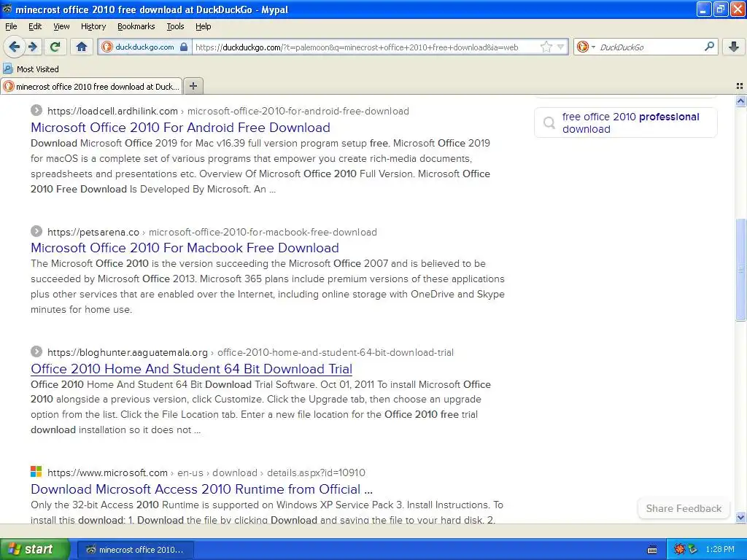Open Microsoft Office 2010 For Macbook Free Download
This screenshot has height=560, width=747.
pos(185,248)
